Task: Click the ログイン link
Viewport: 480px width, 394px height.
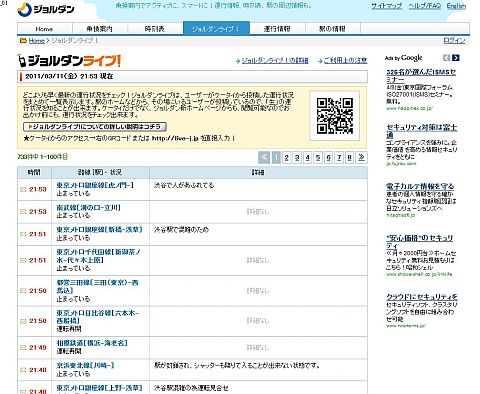Action: [454, 40]
